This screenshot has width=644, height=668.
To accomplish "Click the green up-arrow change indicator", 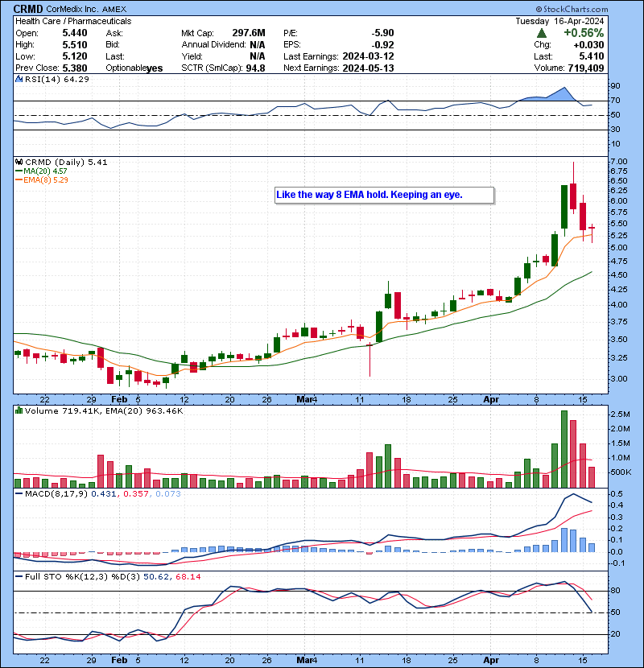I will pos(542,33).
